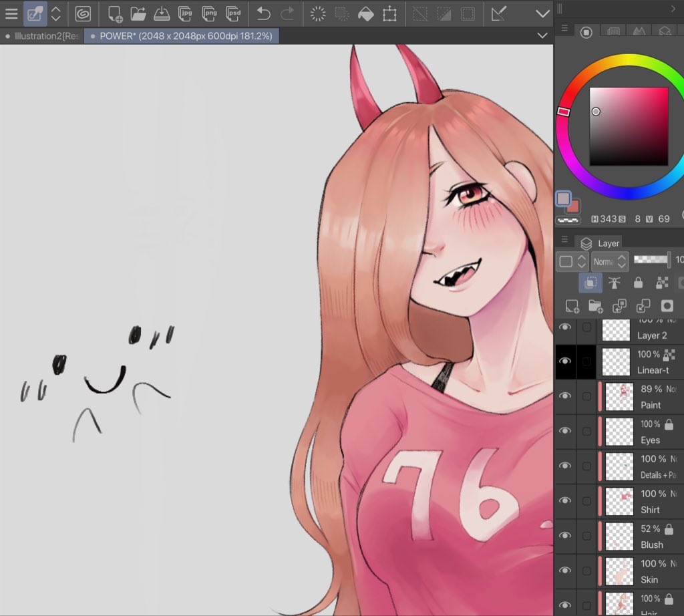
Task: Open the Layer panel hamburger menu
Action: click(x=564, y=239)
